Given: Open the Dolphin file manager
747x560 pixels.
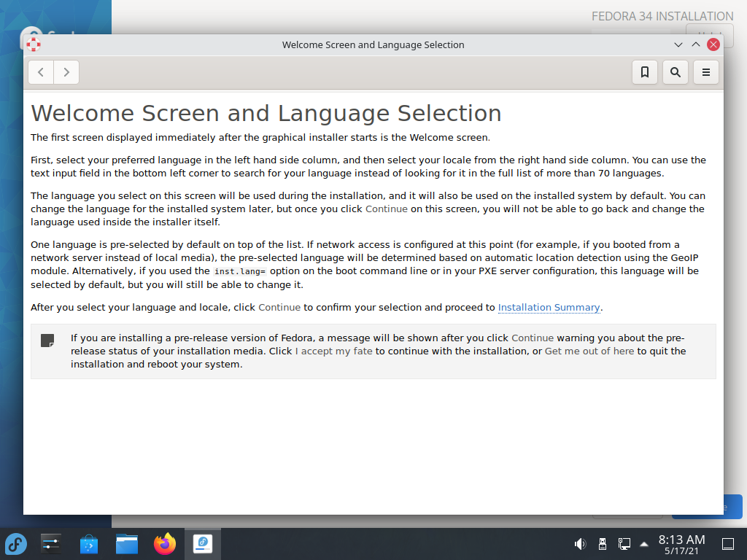Looking at the screenshot, I should tap(127, 544).
